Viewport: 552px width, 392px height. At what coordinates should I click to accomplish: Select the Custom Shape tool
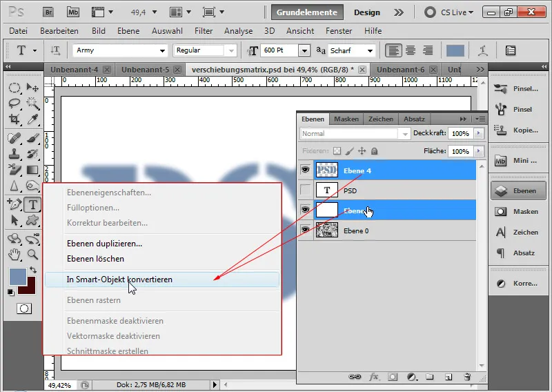pos(32,220)
